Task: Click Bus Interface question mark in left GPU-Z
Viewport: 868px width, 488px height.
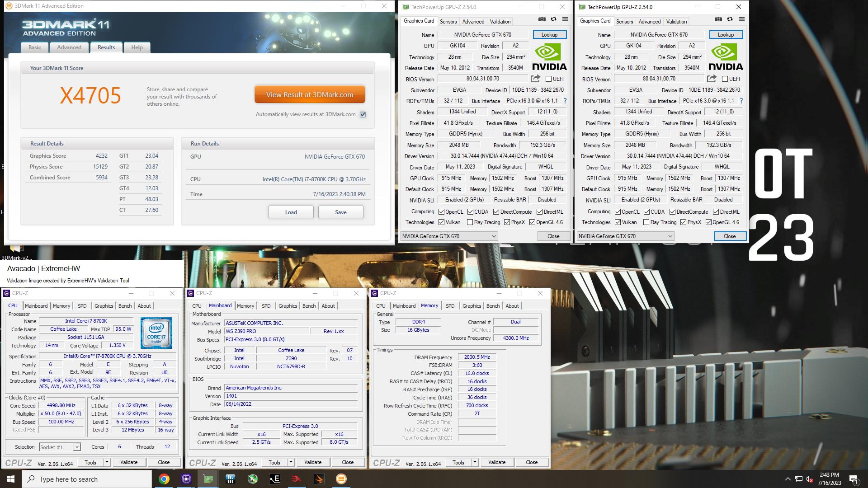Action: (565, 101)
